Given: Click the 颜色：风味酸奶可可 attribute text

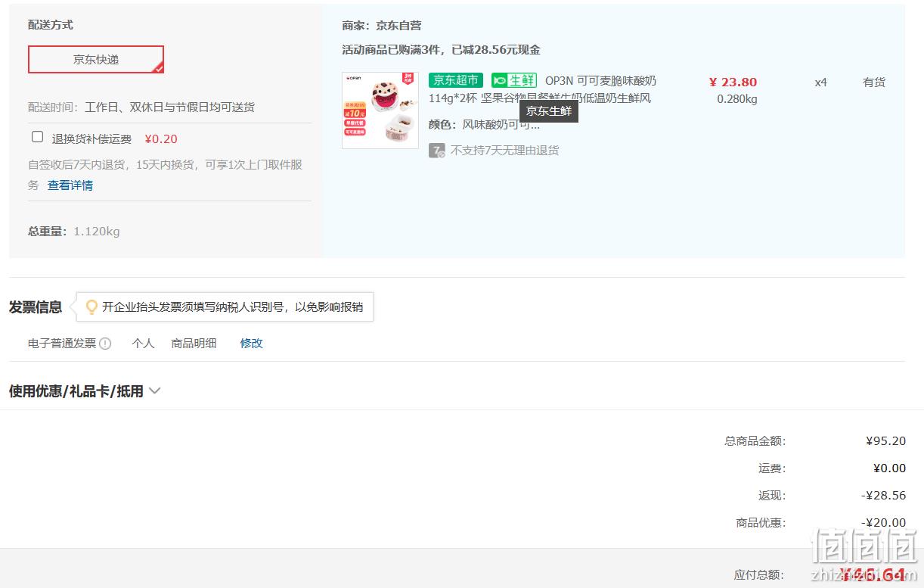Looking at the screenshot, I should [x=485, y=125].
